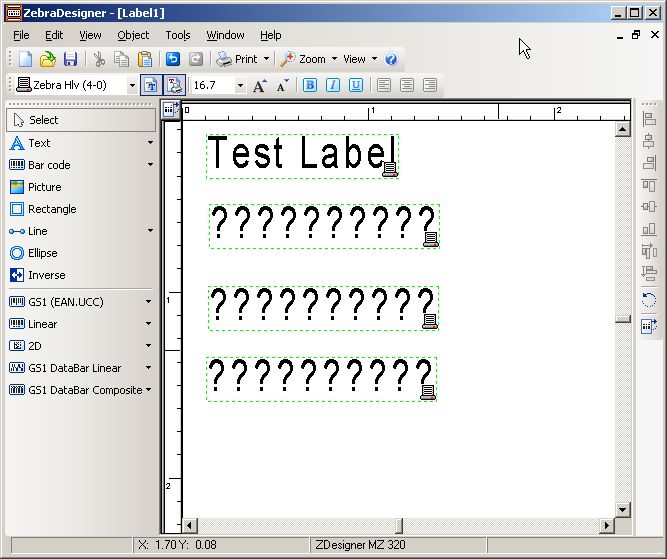This screenshot has height=559, width=667.
Task: Click the Undo arrow icon
Action: pyautogui.click(x=173, y=59)
